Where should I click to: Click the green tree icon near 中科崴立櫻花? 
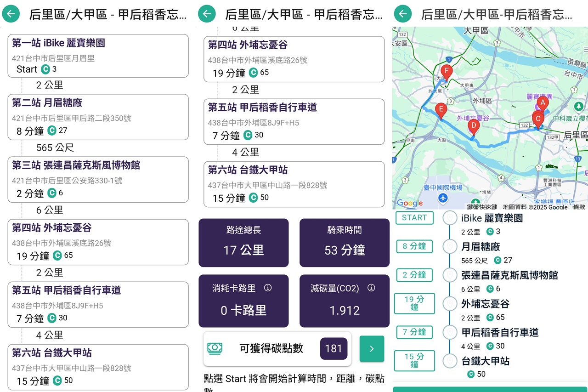click(x=579, y=107)
